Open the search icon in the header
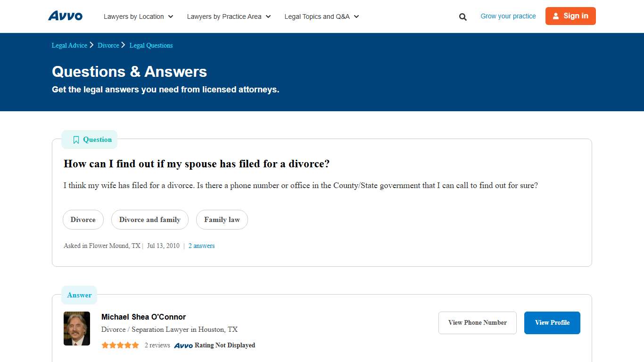 (462, 16)
